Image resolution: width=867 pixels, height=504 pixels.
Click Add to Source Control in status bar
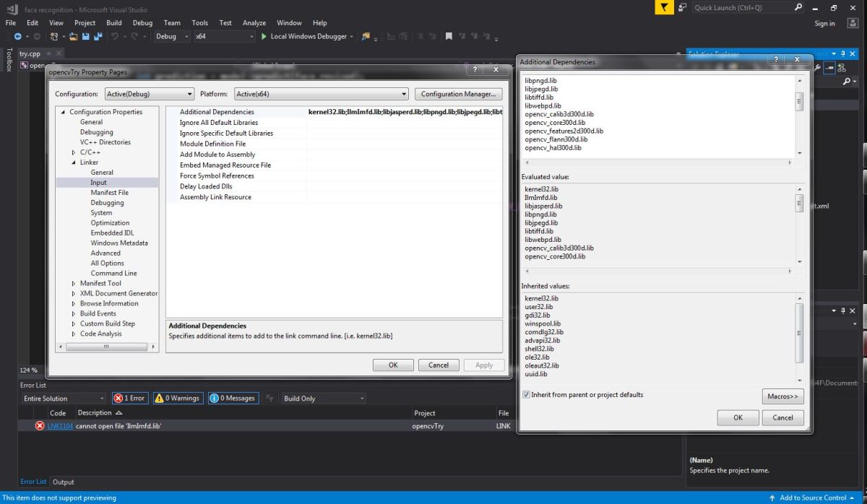click(812, 498)
